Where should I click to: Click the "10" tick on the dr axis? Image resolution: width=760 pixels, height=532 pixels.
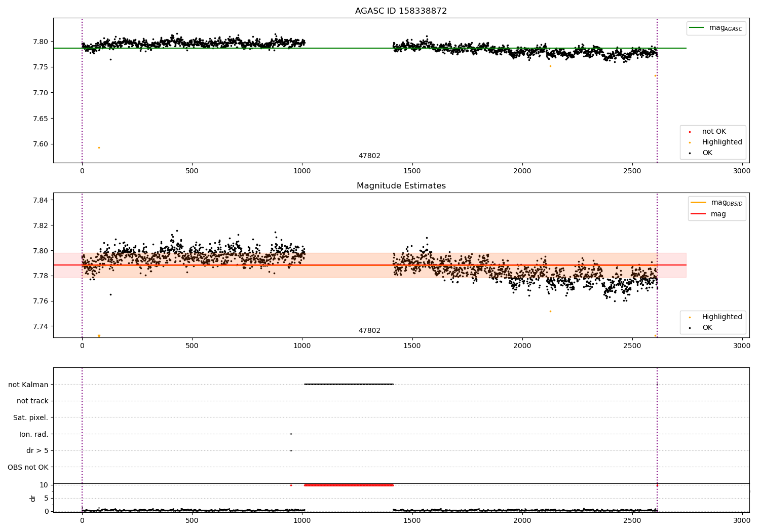click(x=44, y=485)
